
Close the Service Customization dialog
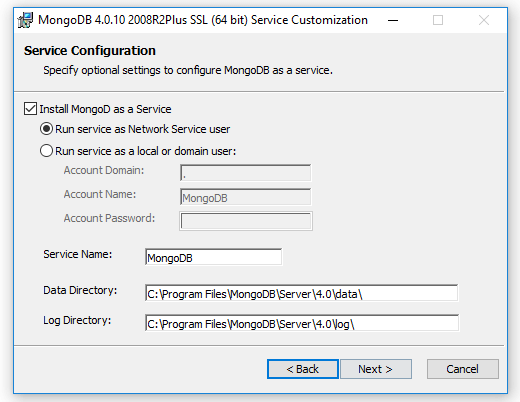tap(484, 20)
